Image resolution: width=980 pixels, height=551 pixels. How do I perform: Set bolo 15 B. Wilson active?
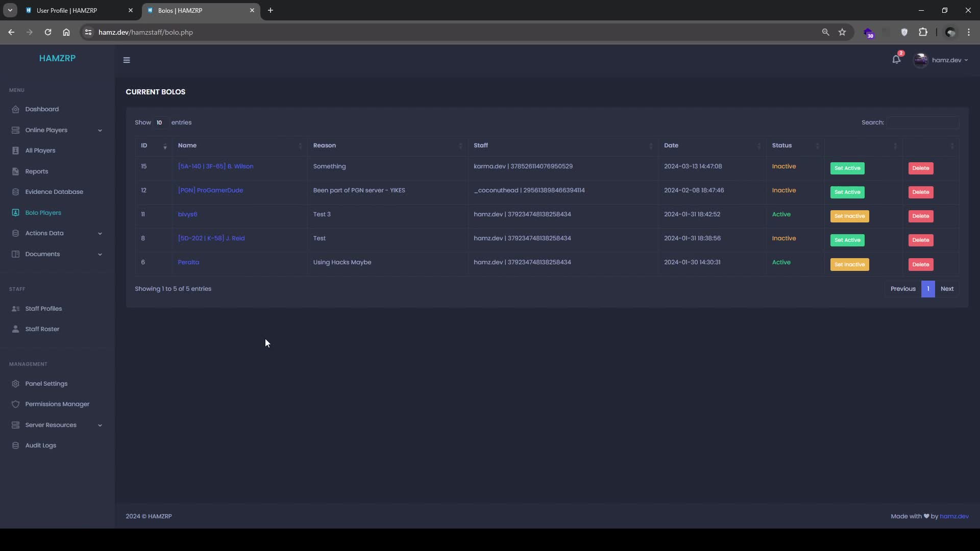[x=847, y=168]
